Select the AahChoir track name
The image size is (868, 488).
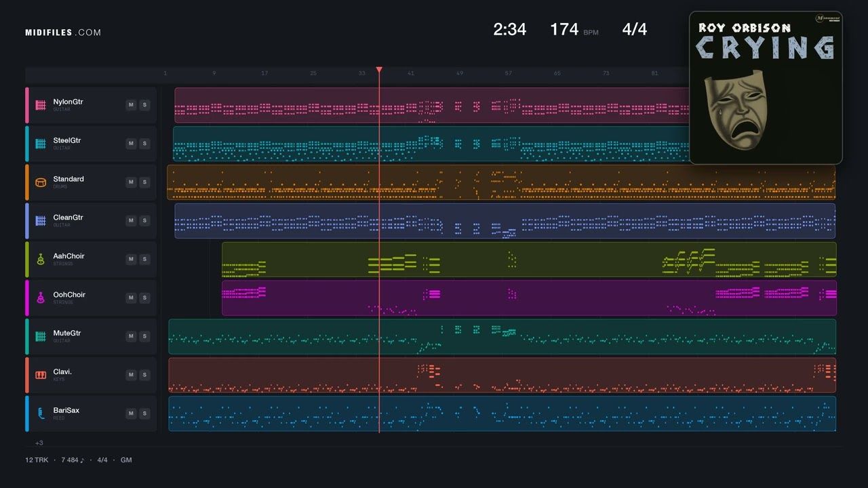pos(68,256)
